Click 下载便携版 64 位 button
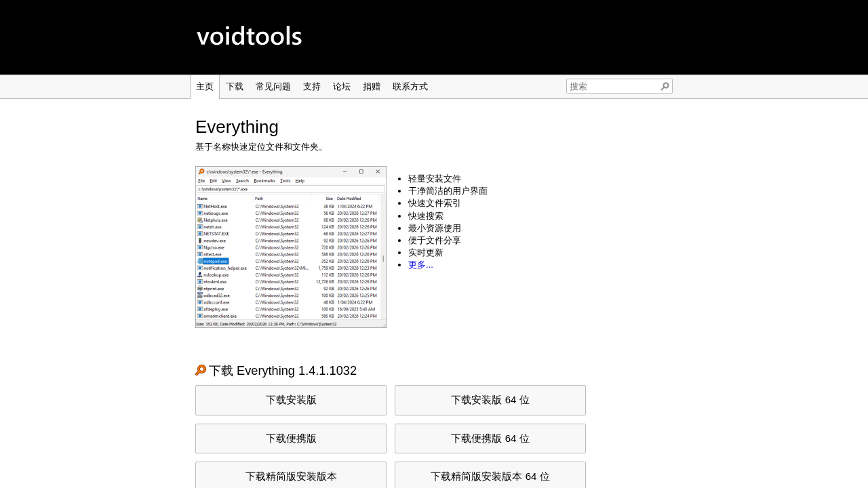This screenshot has width=868, height=488. [x=490, y=439]
